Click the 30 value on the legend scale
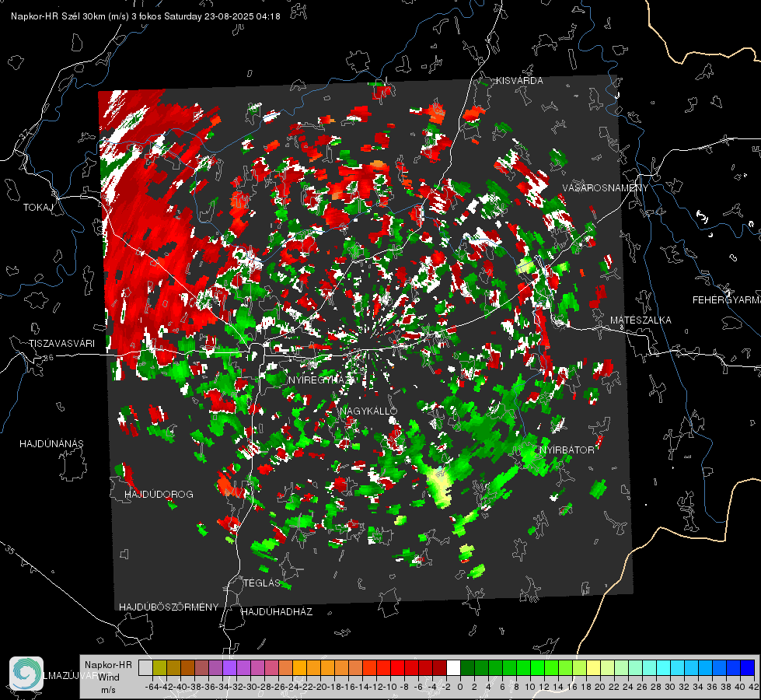 (x=670, y=687)
